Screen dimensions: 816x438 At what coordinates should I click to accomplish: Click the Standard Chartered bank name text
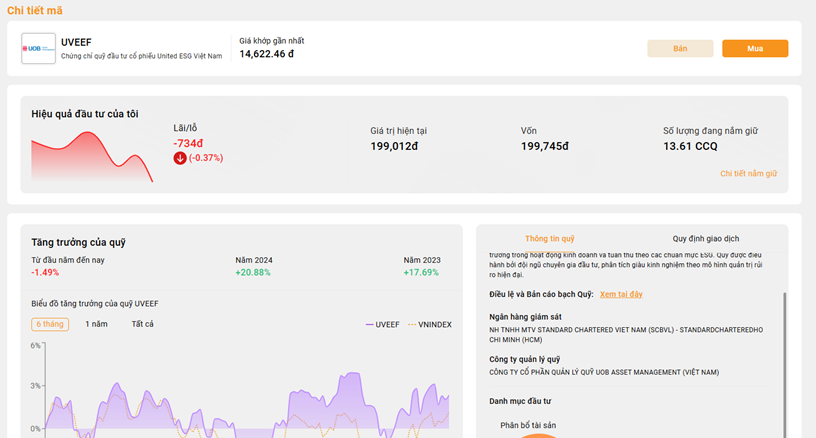point(626,335)
